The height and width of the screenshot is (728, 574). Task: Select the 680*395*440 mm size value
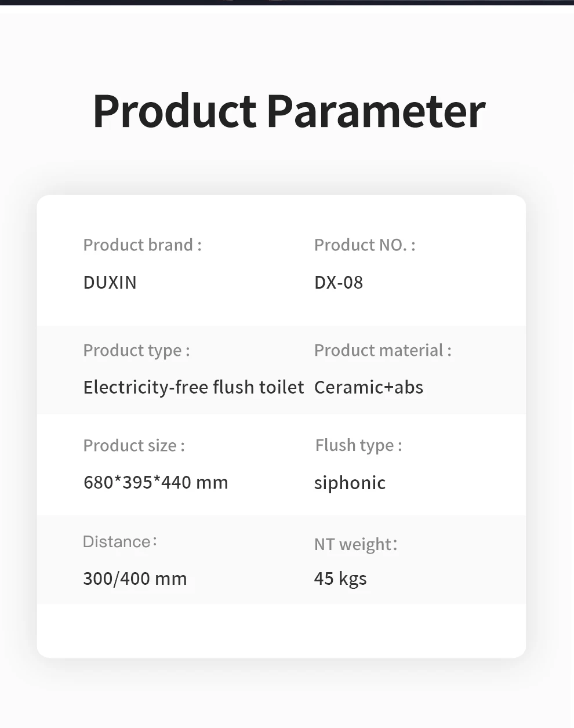(x=156, y=482)
